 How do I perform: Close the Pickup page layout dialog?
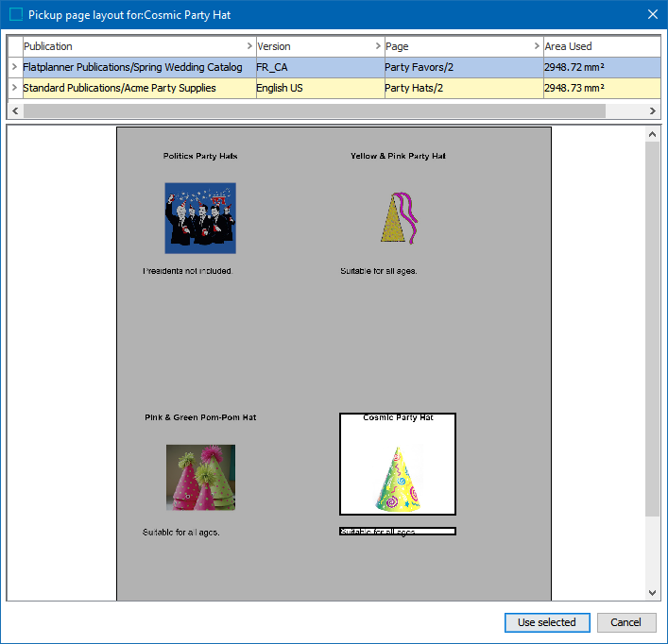652,14
